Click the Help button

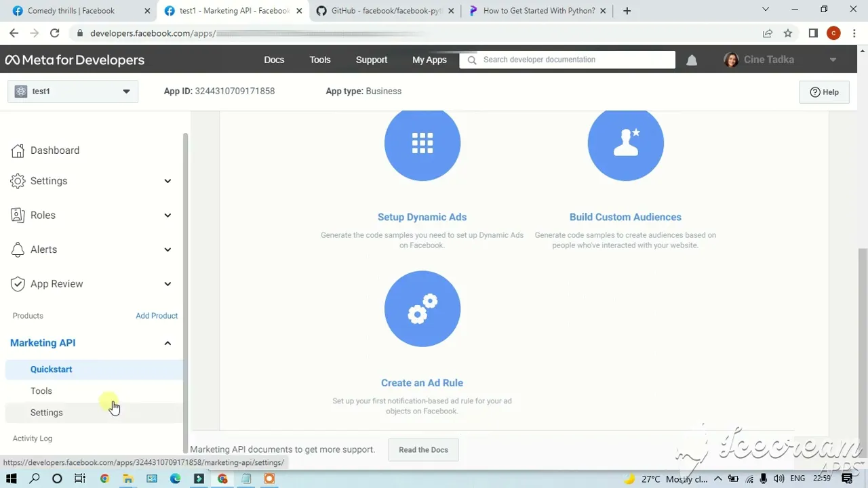(824, 92)
